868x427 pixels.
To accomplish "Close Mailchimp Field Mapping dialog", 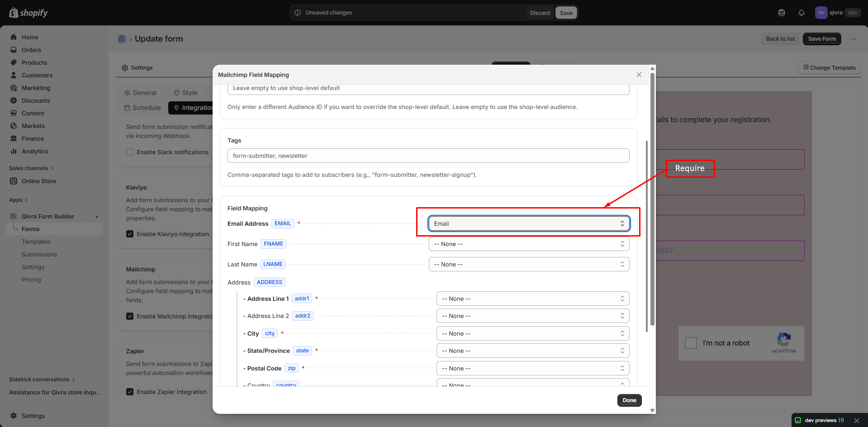I will pyautogui.click(x=639, y=75).
